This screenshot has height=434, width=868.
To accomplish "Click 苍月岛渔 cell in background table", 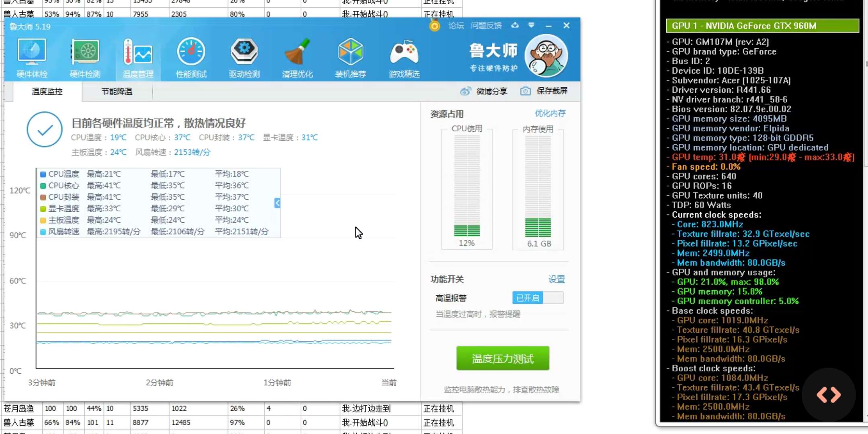I will coord(19,409).
